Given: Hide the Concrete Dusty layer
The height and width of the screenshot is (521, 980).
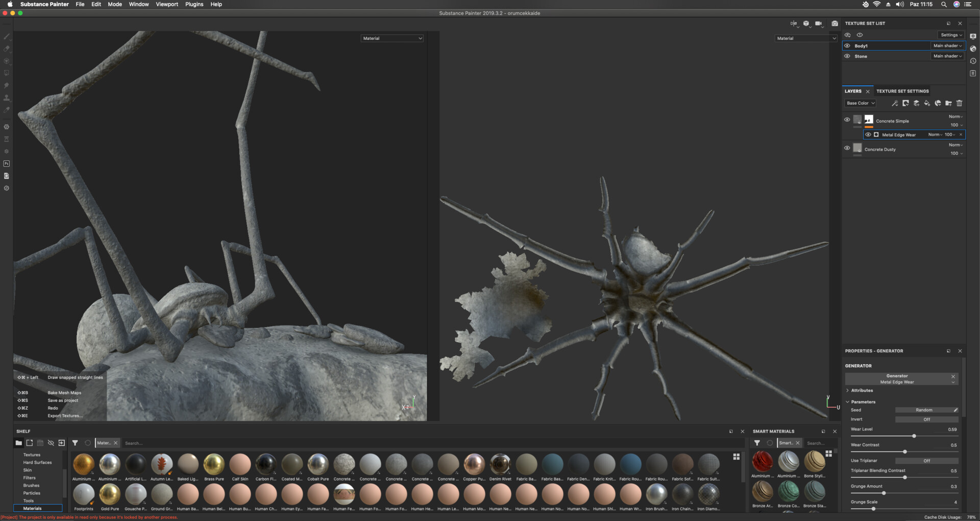Looking at the screenshot, I should (x=847, y=148).
